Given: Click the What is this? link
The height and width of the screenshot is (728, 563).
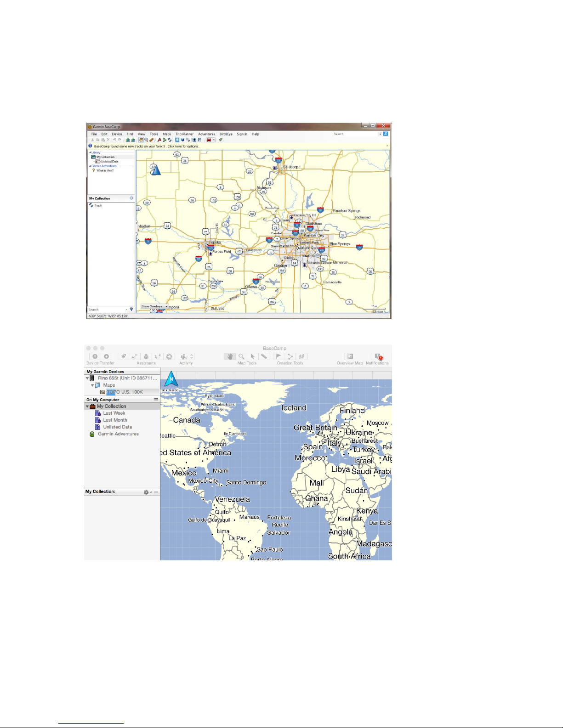Looking at the screenshot, I should [x=105, y=170].
